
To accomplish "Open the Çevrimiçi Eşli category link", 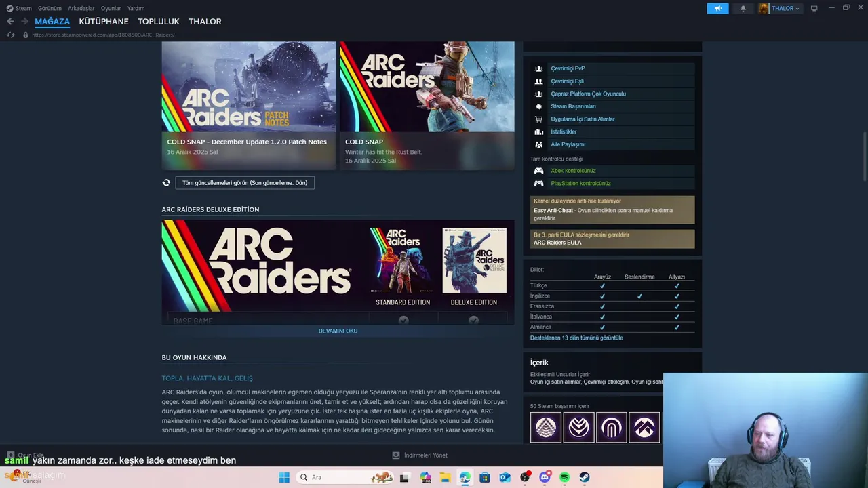I will click(567, 81).
